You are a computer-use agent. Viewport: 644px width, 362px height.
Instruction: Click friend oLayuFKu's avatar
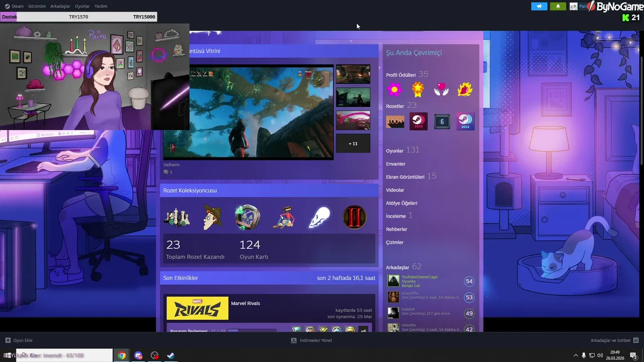[x=393, y=297]
